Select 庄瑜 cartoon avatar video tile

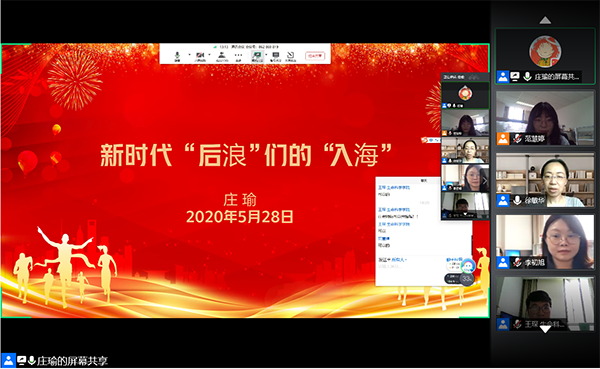click(x=545, y=56)
